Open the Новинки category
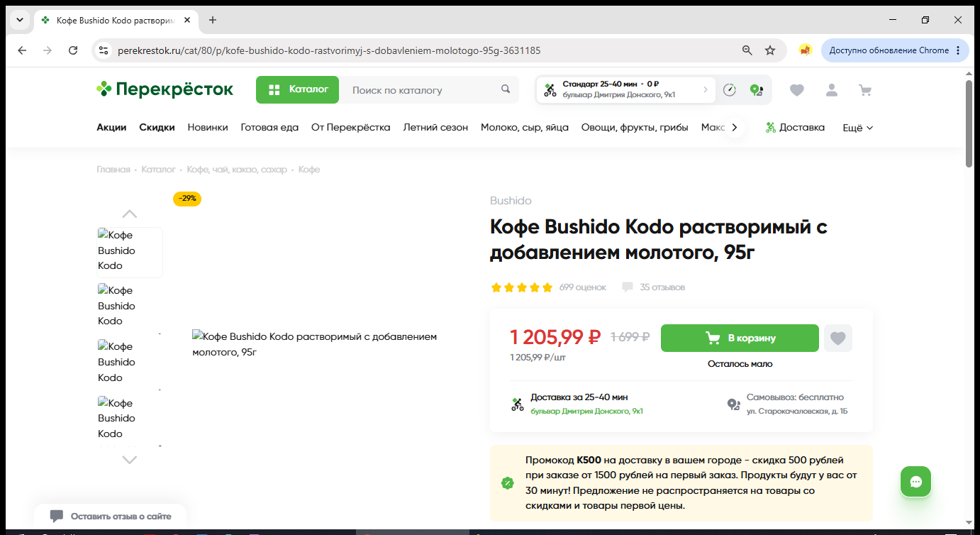 coord(208,128)
